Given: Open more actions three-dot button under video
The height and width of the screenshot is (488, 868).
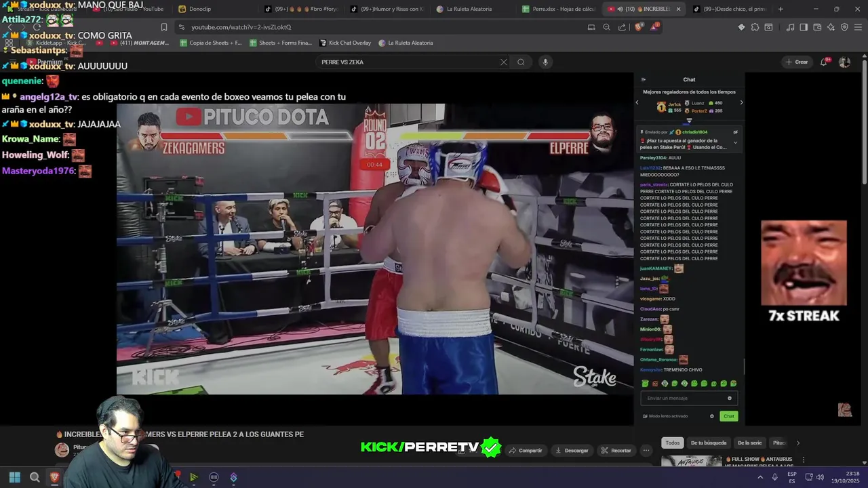Looking at the screenshot, I should tap(646, 450).
